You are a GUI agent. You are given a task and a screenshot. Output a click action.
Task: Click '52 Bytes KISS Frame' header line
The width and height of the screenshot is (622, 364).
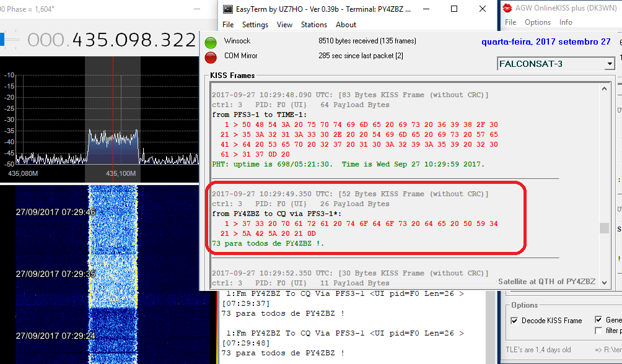(x=350, y=194)
